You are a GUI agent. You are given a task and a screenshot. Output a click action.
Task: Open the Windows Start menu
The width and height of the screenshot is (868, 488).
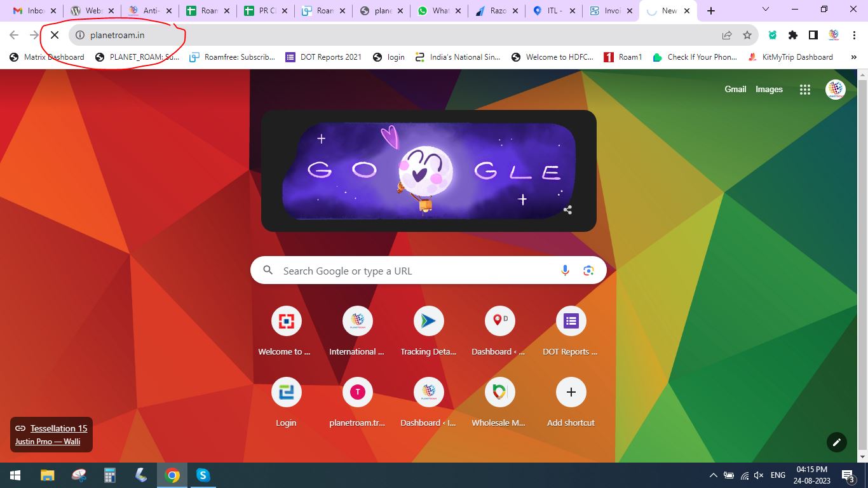point(15,475)
